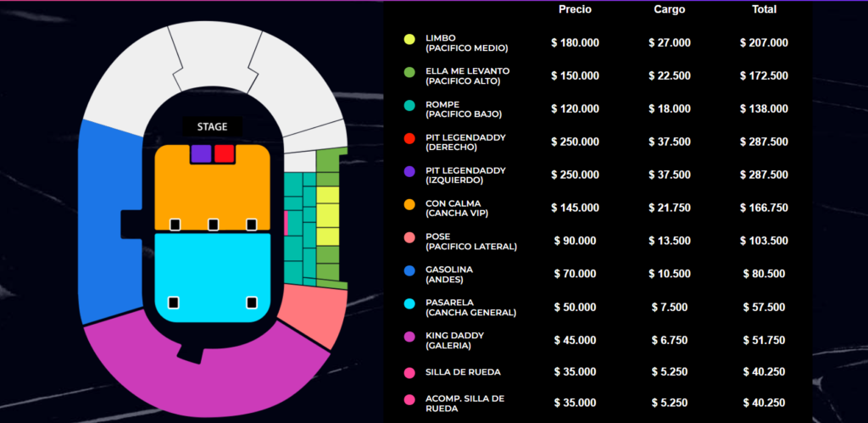Click the Total column header

(x=764, y=9)
